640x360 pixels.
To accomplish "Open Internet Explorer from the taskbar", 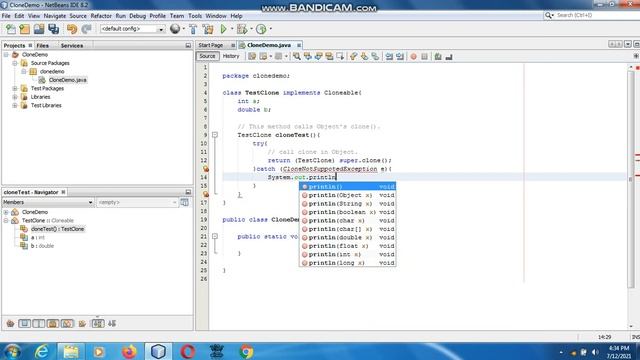I will pos(42,351).
